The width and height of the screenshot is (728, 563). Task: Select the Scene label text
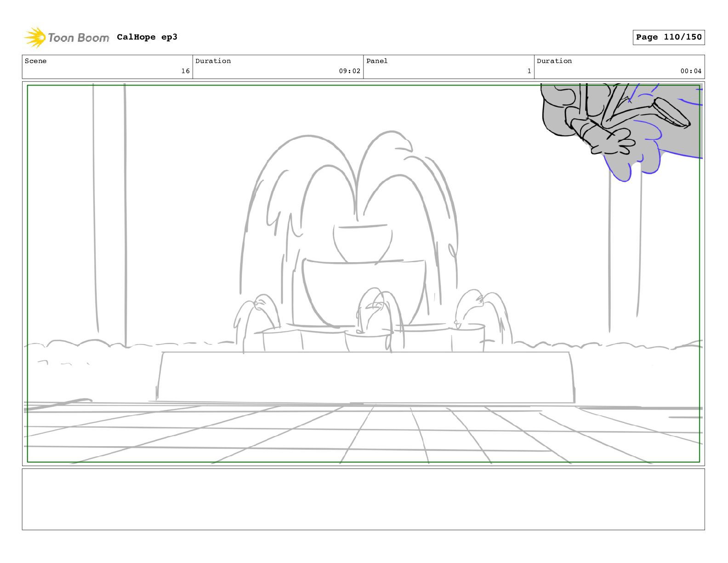(35, 61)
